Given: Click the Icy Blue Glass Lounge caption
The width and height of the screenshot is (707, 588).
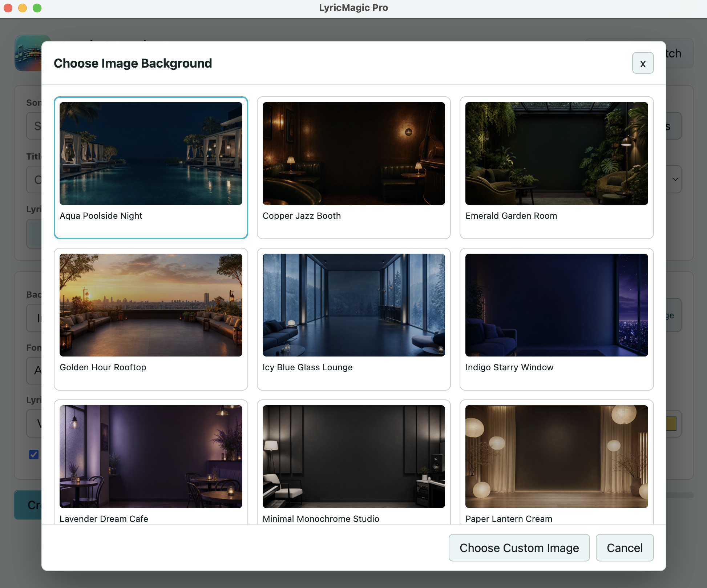Looking at the screenshot, I should pyautogui.click(x=307, y=367).
